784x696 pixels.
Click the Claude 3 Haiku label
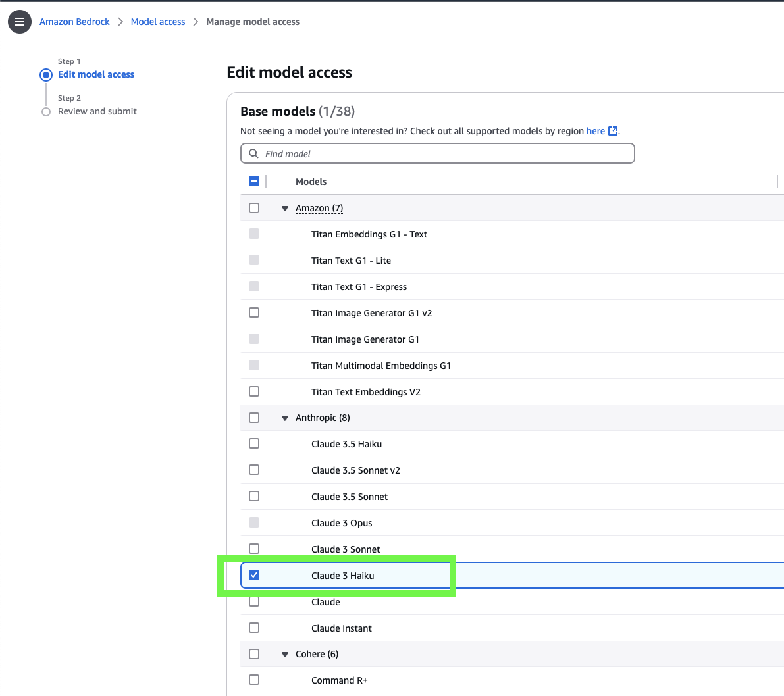[x=342, y=576]
